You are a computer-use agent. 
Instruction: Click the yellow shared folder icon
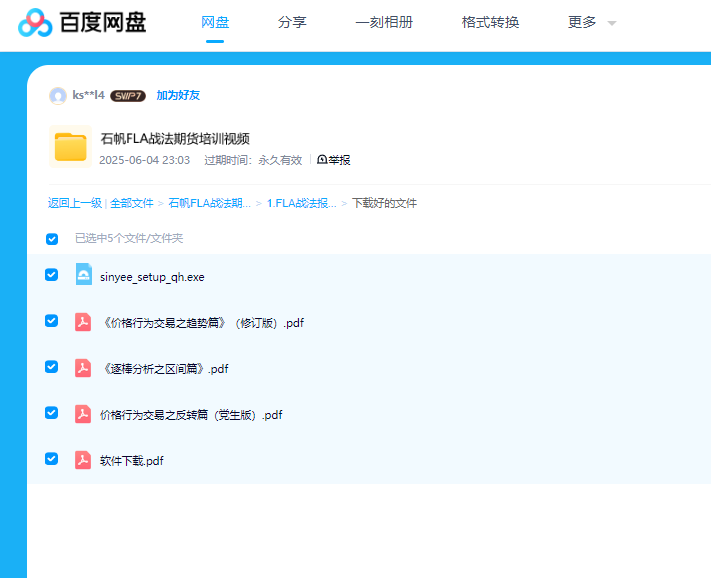pyautogui.click(x=70, y=147)
